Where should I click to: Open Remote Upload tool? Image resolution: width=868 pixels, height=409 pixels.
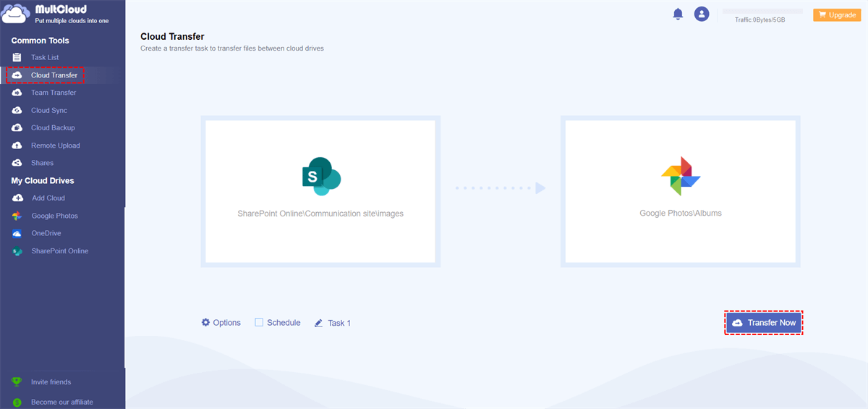[56, 146]
